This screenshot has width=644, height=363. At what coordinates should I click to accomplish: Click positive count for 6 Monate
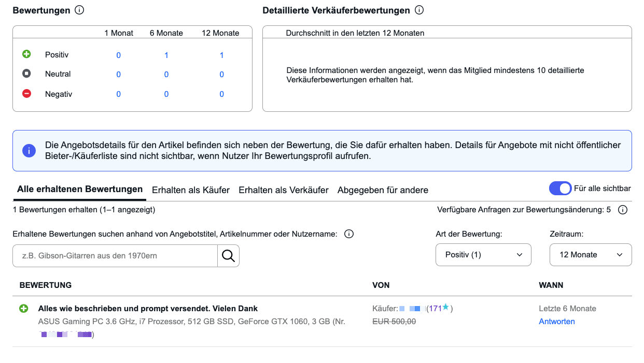166,55
